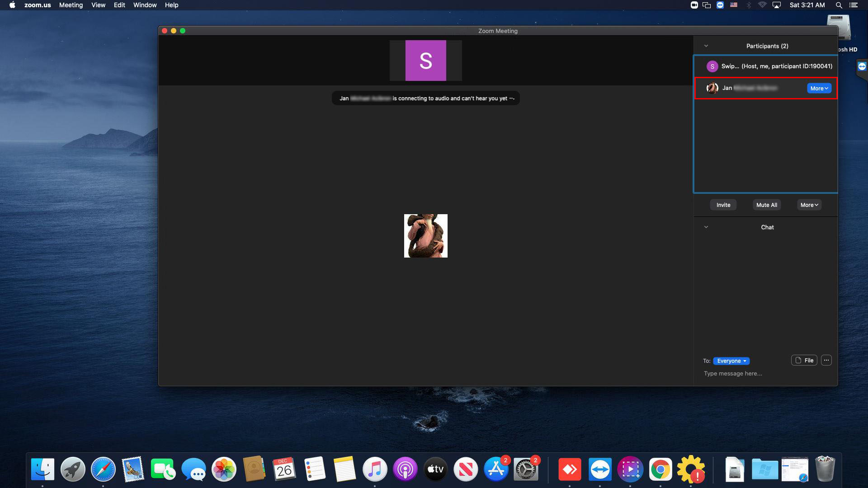Open TeamViewer from the dock

coord(600,469)
